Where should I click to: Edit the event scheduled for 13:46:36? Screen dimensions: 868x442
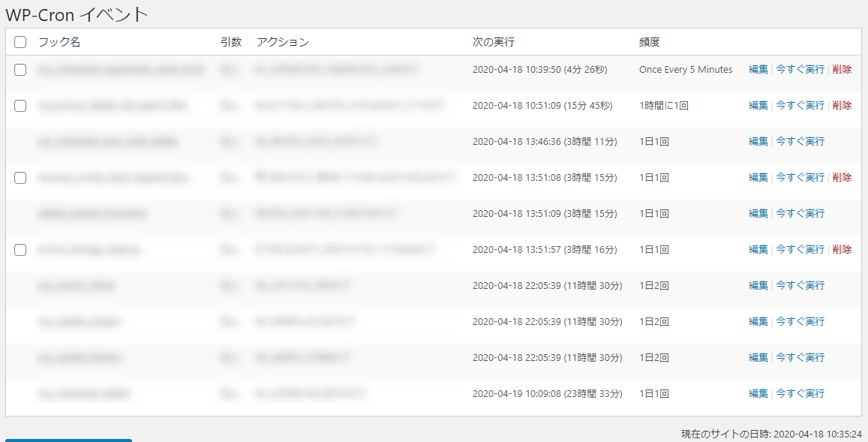(x=758, y=142)
